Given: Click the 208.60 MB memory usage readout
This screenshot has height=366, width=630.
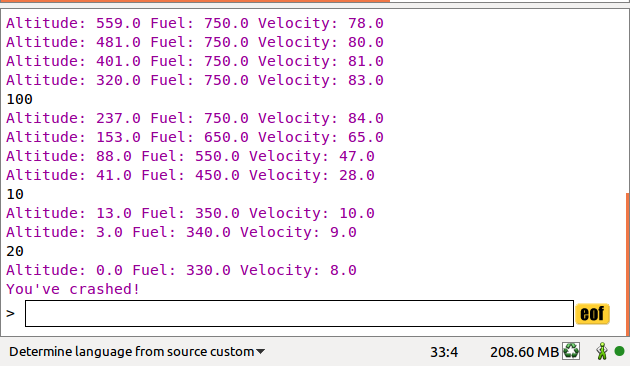Looking at the screenshot, I should point(524,352).
